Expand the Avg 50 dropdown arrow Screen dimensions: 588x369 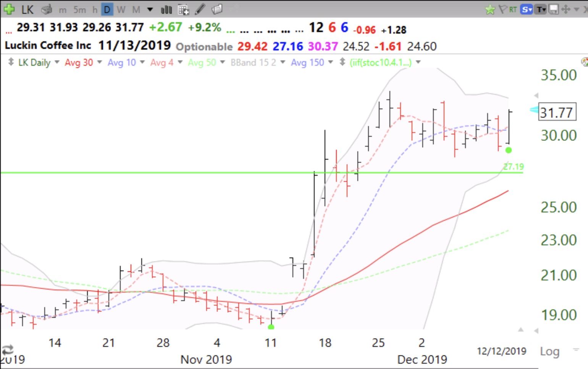(x=223, y=62)
